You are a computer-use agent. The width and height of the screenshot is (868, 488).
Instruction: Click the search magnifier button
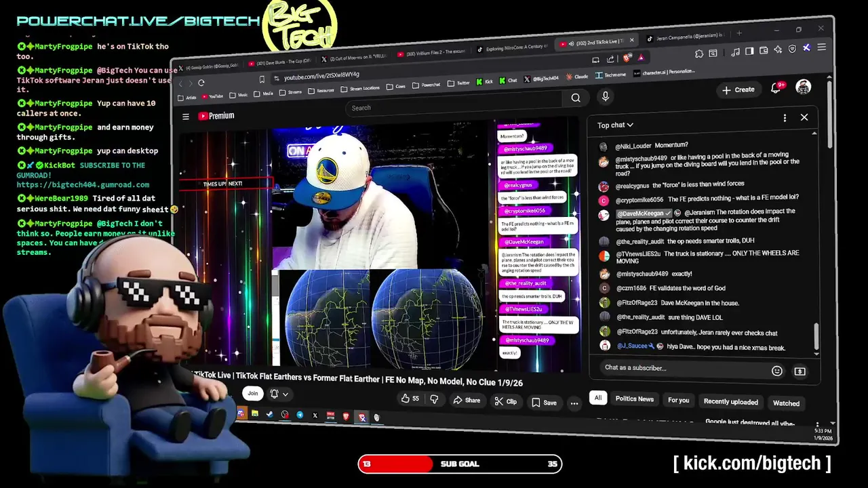coord(576,98)
